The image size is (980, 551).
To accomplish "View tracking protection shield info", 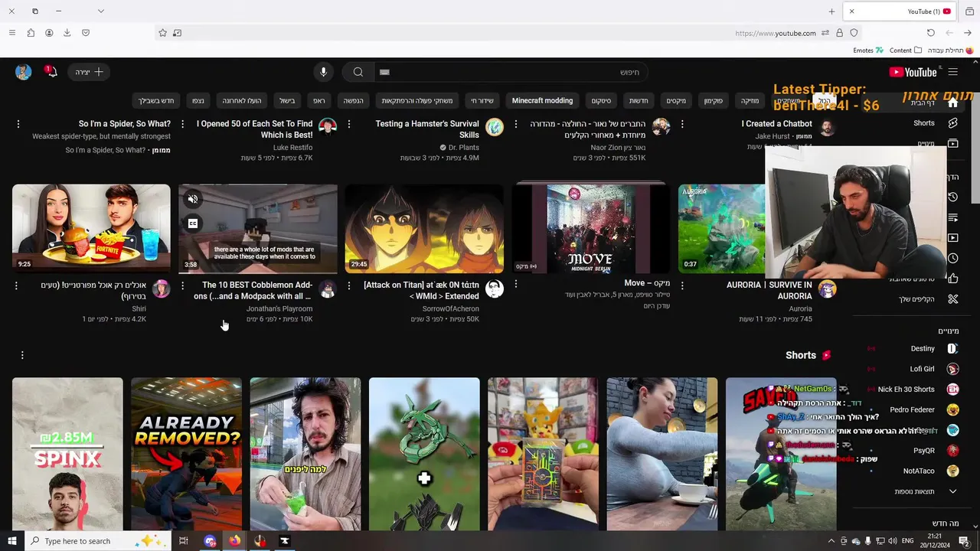I will [854, 33].
